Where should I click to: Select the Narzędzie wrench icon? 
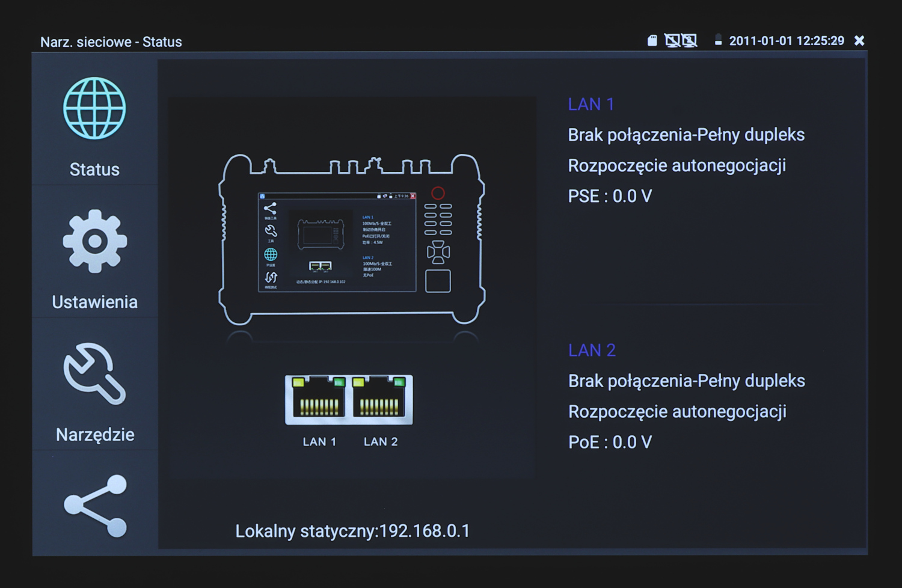(94, 373)
